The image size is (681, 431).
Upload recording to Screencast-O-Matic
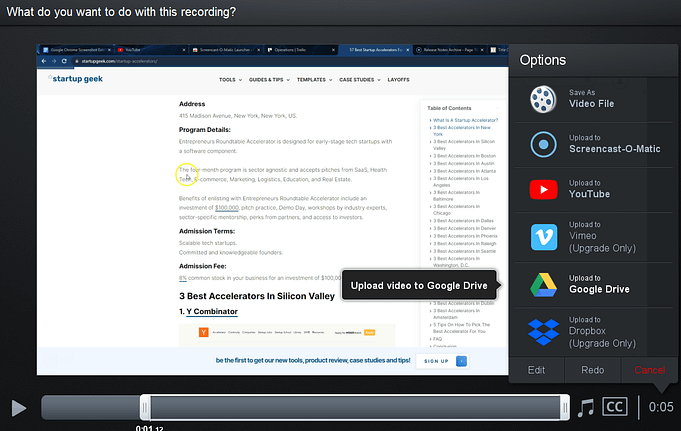(x=593, y=145)
